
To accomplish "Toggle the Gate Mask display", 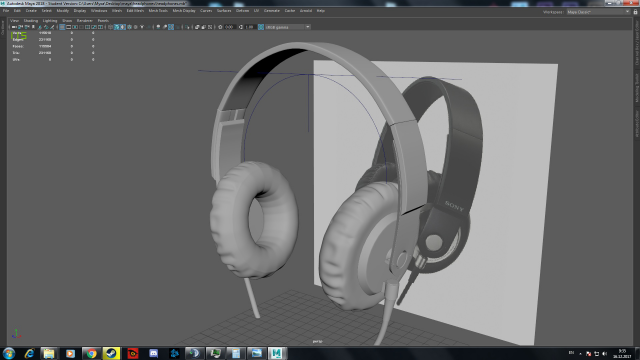I will (x=82, y=27).
